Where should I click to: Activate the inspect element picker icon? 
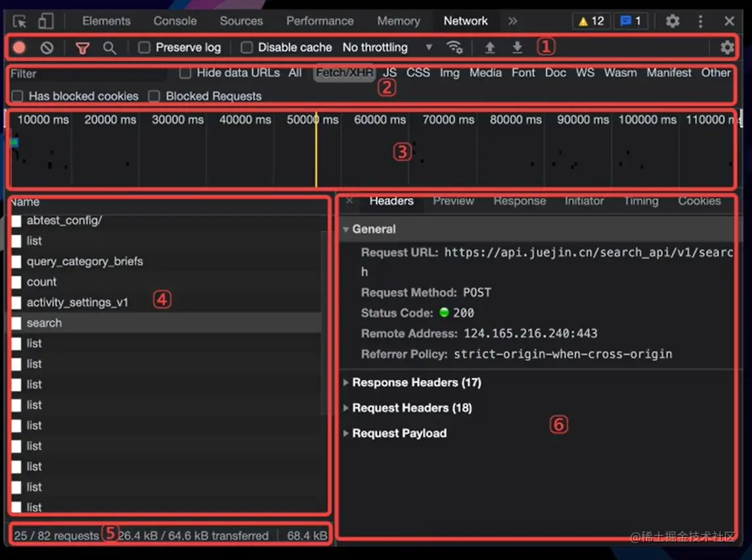click(x=20, y=22)
